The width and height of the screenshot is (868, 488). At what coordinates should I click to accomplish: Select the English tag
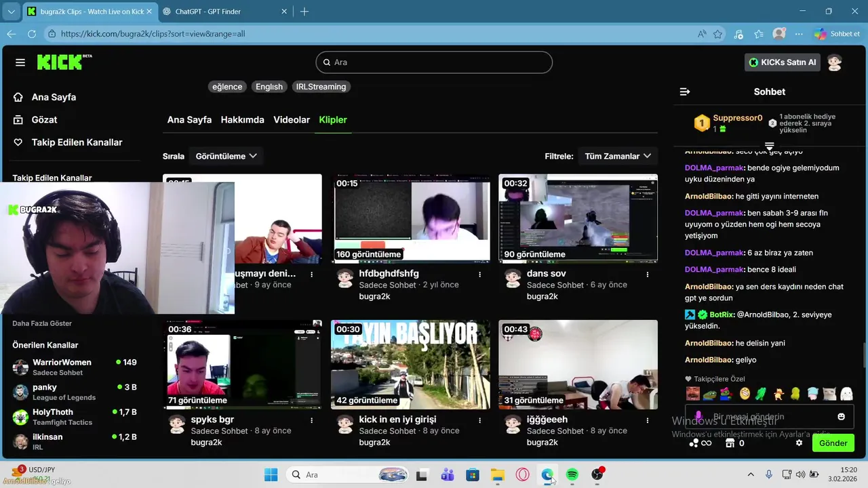pos(269,87)
